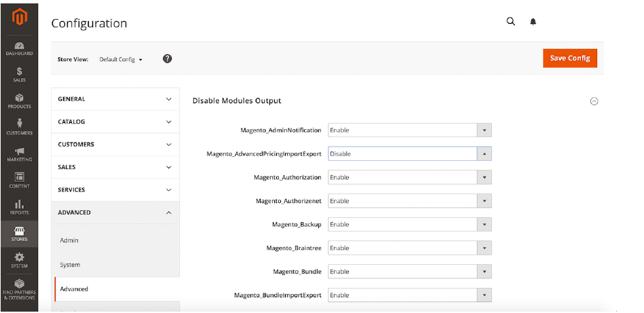Select the Admin tab under Advanced

pyautogui.click(x=69, y=240)
